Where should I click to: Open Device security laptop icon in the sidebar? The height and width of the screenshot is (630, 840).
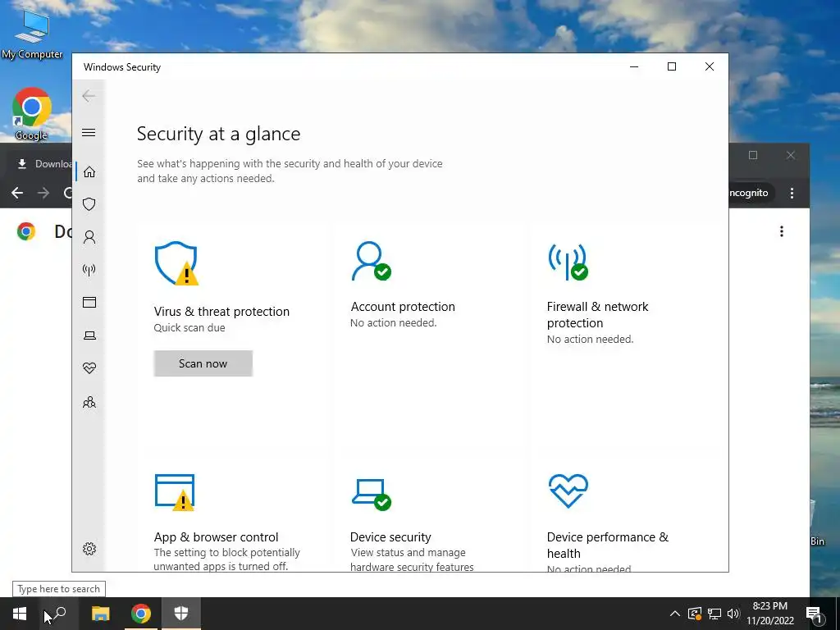[x=89, y=336]
